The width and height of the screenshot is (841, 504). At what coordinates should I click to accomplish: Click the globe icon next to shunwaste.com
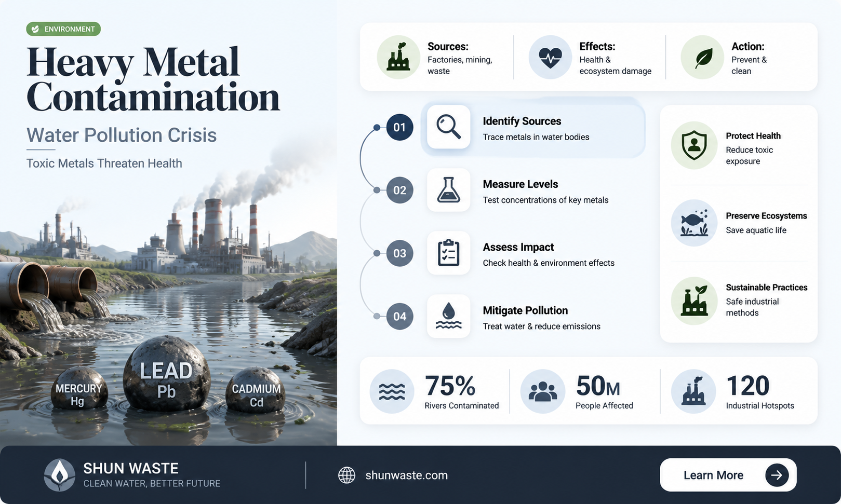[x=346, y=475]
